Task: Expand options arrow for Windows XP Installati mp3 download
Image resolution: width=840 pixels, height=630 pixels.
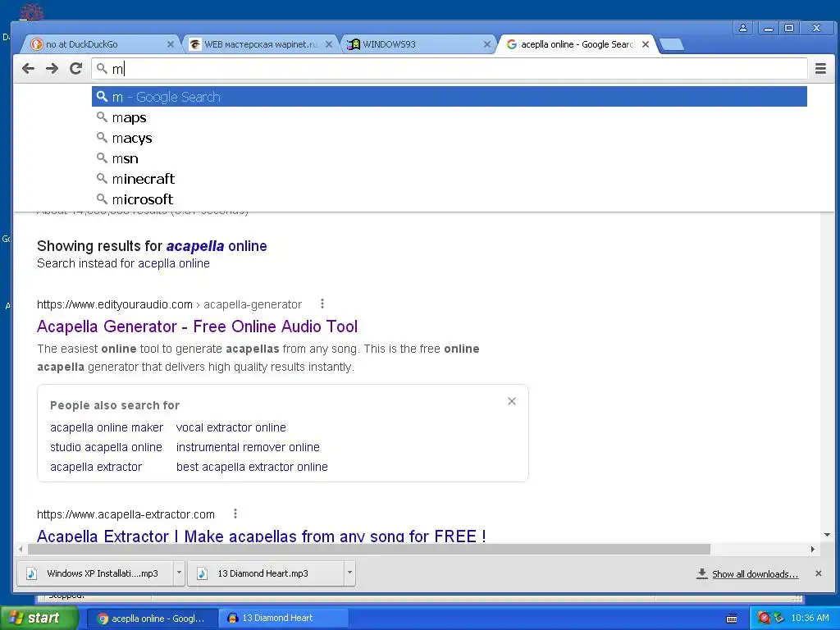Action: coord(179,573)
